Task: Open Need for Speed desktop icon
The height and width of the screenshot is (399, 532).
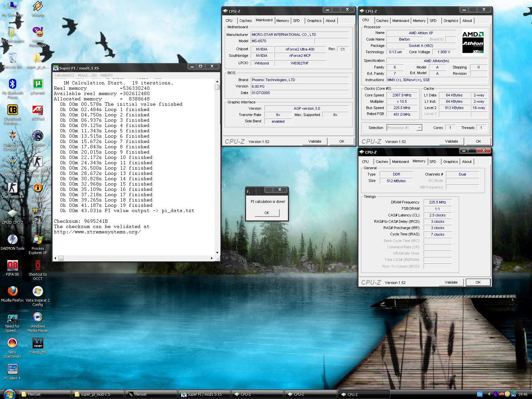Action: 12,322
